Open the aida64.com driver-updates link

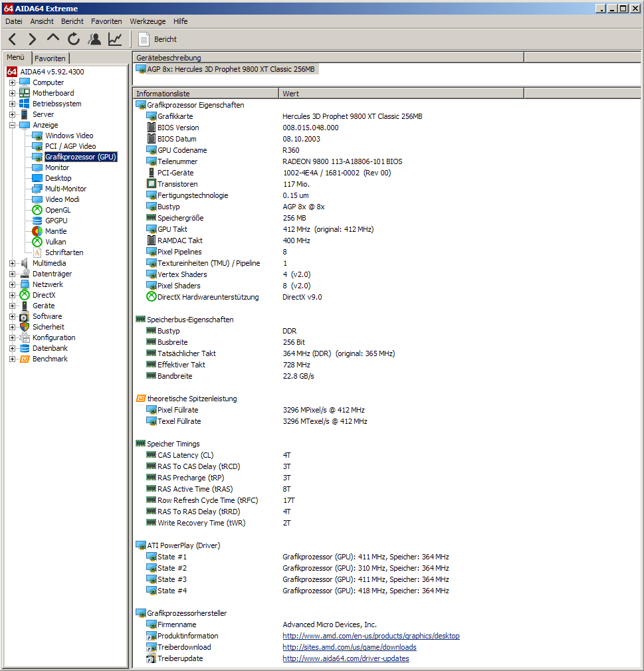click(x=346, y=658)
